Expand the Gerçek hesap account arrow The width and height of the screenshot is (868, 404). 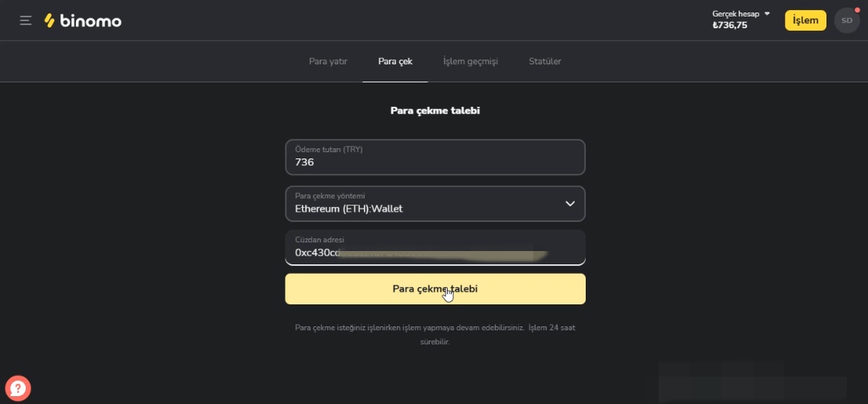click(x=767, y=13)
